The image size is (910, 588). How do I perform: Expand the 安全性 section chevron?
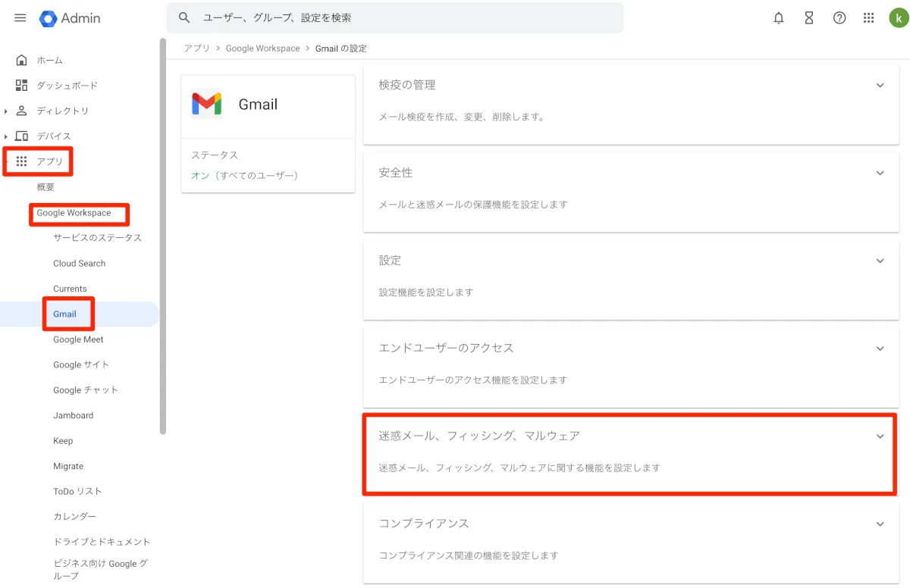tap(880, 173)
